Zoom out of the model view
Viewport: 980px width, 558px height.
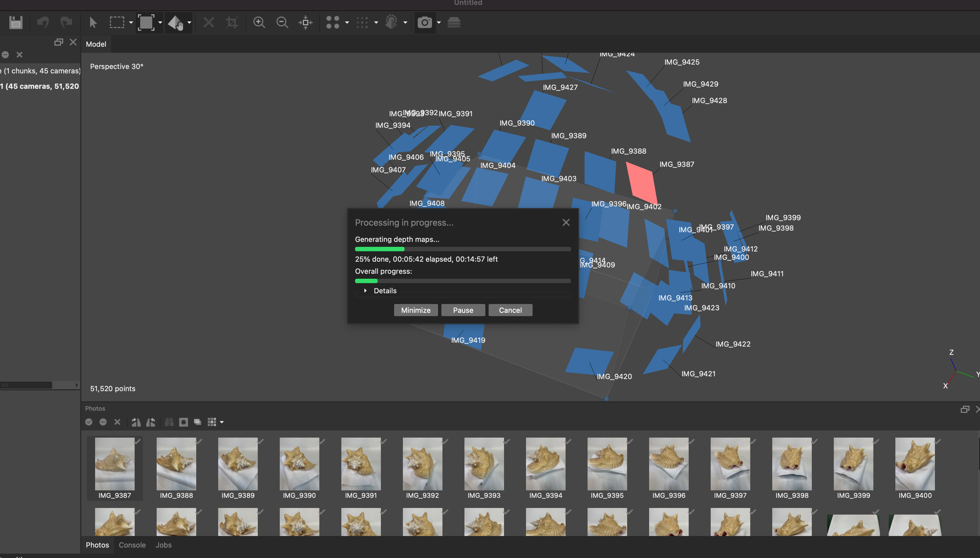tap(282, 23)
